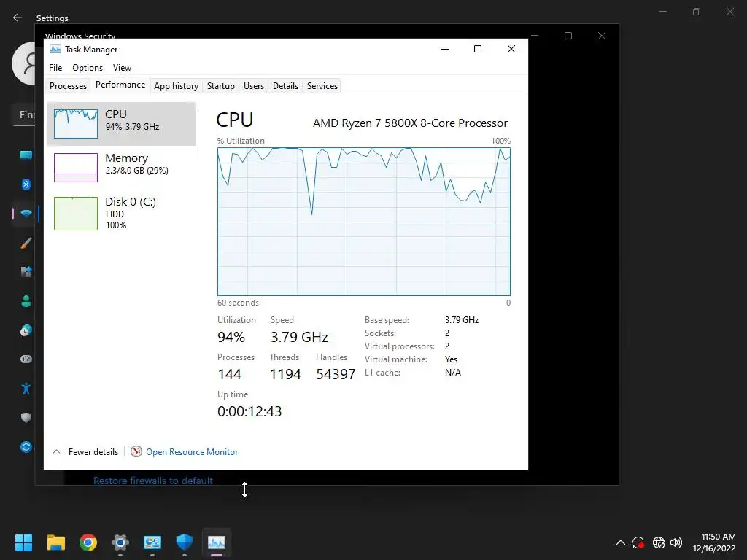This screenshot has height=560, width=747.
Task: Select the Users tab
Action: [253, 86]
